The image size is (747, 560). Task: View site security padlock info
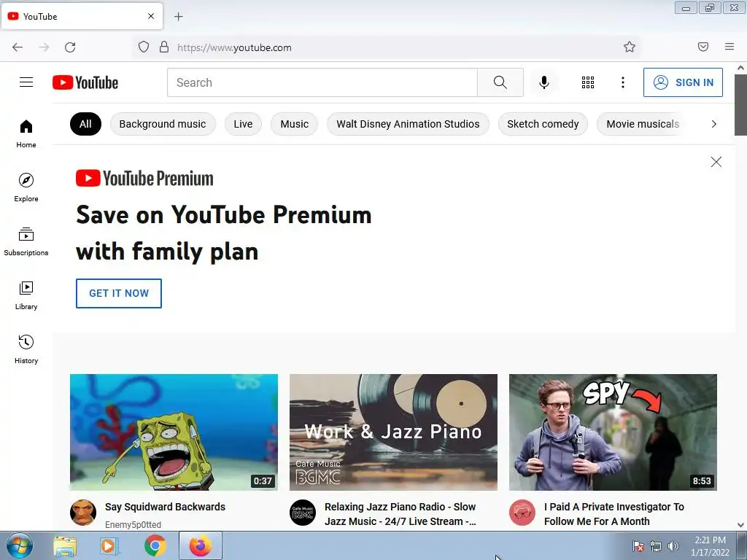click(x=164, y=47)
